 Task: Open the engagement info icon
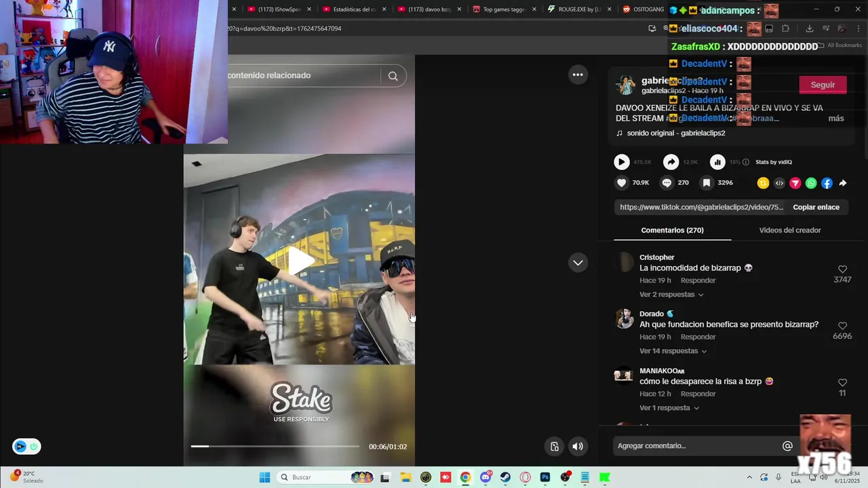coord(746,162)
